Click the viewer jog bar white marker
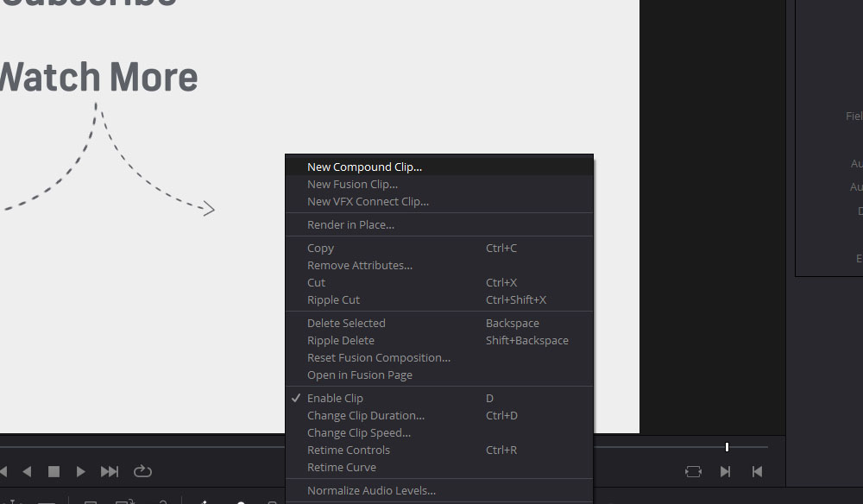This screenshot has width=863, height=504. (x=727, y=447)
